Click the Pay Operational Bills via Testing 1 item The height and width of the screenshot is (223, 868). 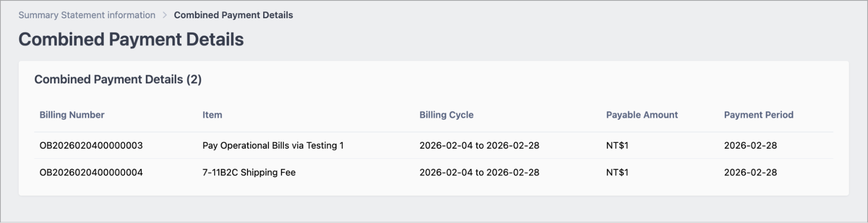(x=273, y=145)
